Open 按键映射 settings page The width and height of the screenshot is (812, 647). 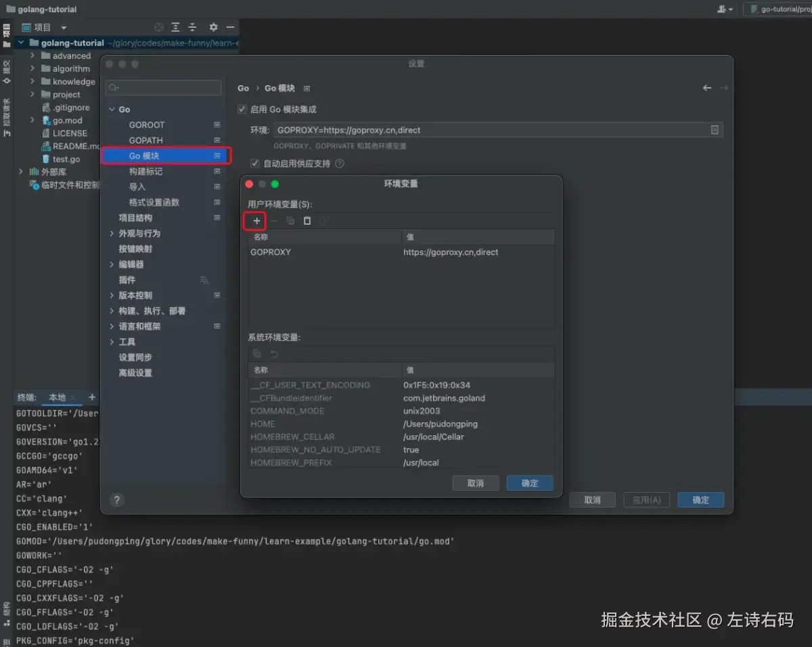[x=135, y=248]
